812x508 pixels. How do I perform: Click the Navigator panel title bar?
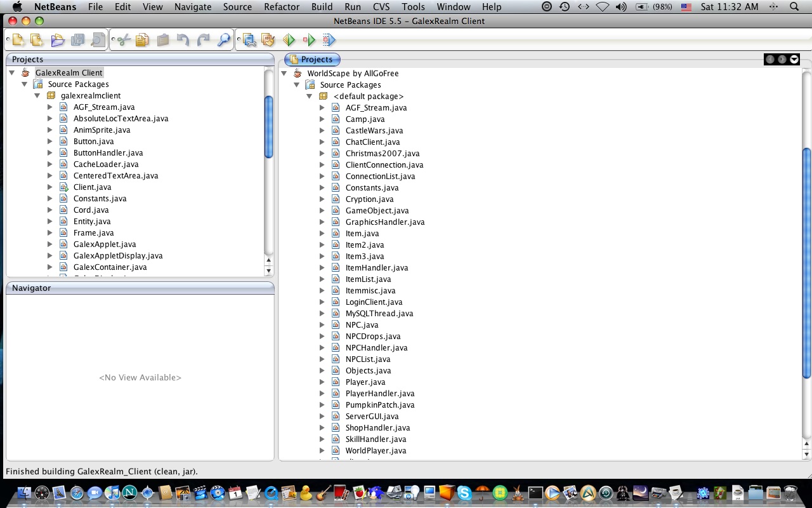tap(140, 288)
